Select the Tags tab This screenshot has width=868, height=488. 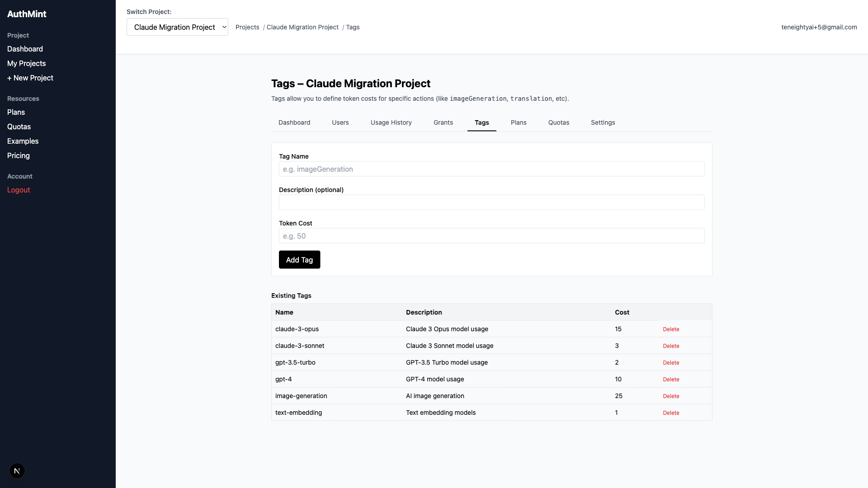coord(482,122)
